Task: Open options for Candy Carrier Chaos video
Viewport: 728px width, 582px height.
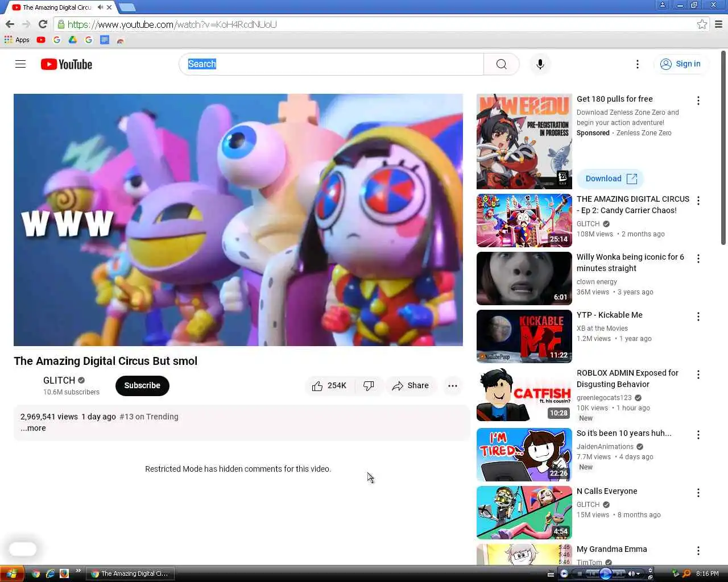Action: click(x=698, y=201)
